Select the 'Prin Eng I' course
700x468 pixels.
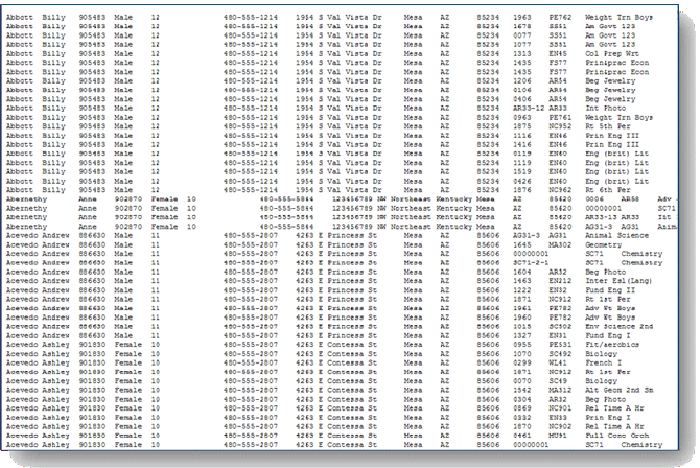tap(608, 418)
